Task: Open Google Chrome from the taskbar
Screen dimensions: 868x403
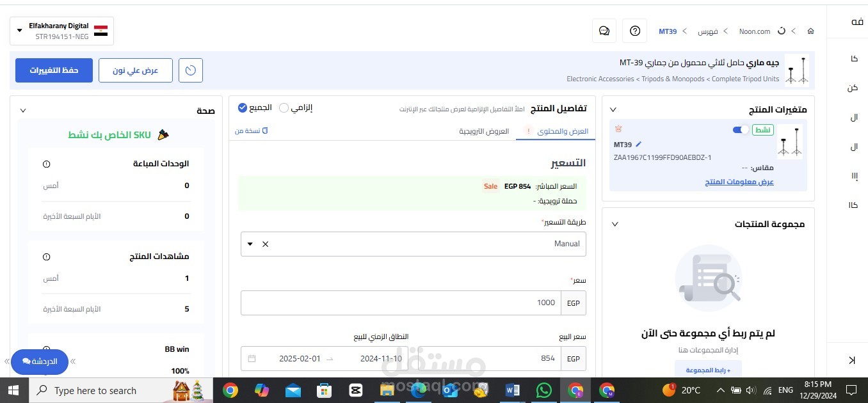Action: pos(230,390)
